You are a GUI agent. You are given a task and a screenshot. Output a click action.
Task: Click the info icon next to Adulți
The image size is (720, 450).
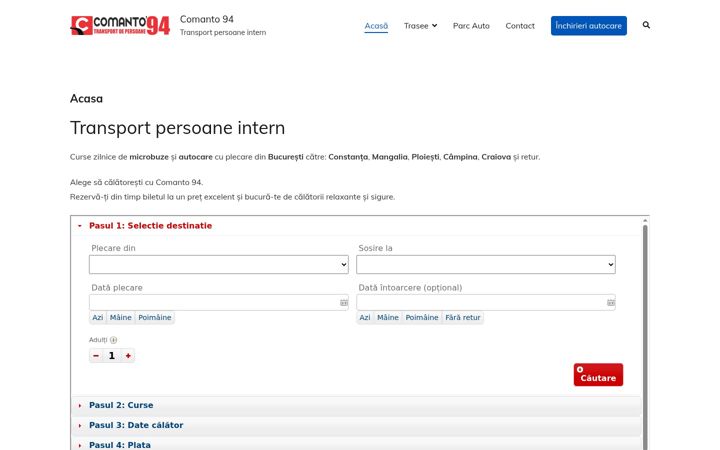[x=113, y=340]
